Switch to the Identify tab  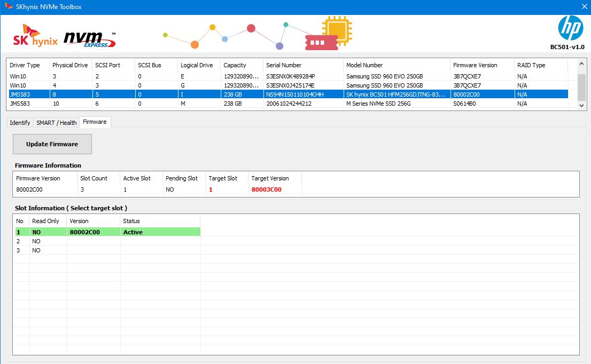[20, 123]
